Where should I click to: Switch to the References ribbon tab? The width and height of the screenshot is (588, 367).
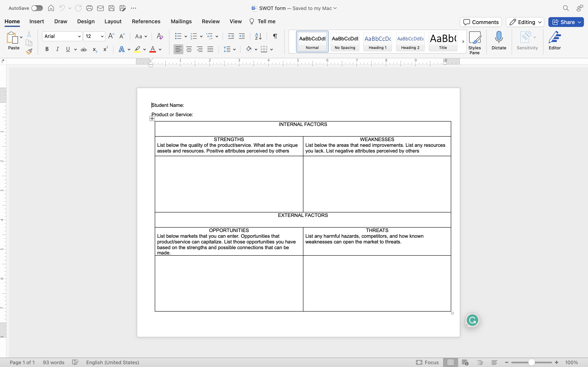(x=146, y=21)
